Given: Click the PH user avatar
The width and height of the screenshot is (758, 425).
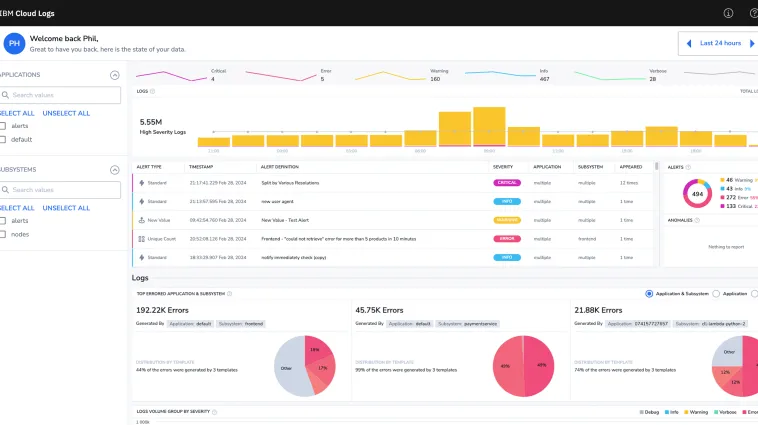Looking at the screenshot, I should pyautogui.click(x=15, y=44).
